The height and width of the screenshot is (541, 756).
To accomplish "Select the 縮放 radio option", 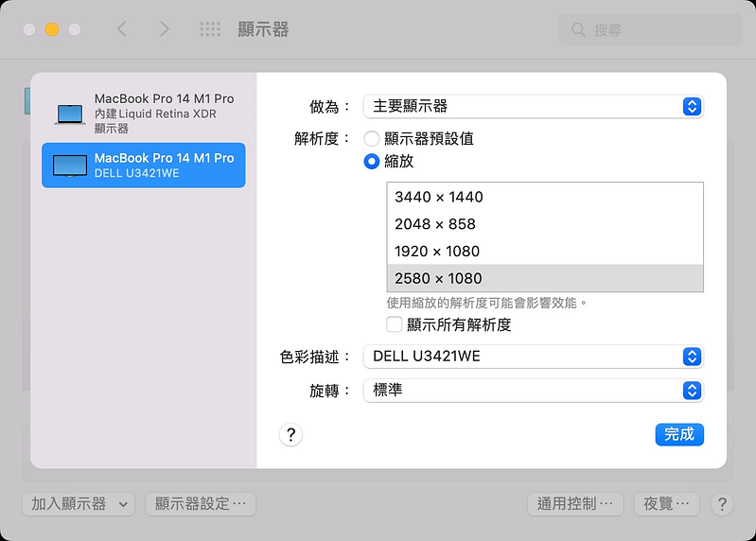I will [372, 161].
